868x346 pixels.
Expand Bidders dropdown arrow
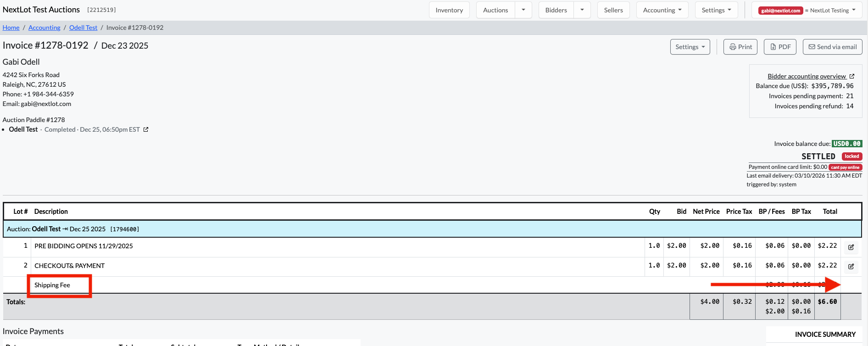(582, 10)
